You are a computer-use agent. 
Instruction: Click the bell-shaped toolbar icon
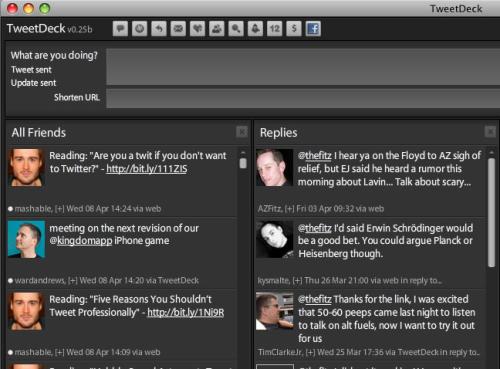(x=255, y=29)
